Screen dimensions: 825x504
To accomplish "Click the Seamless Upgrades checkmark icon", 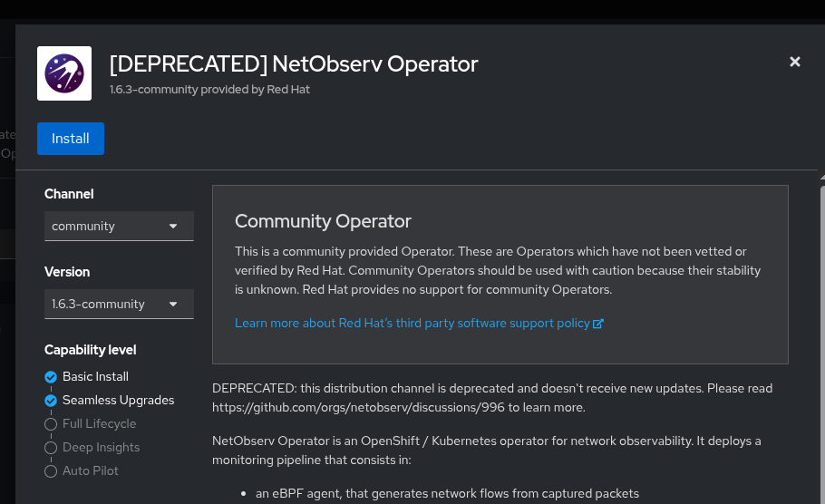I will [x=51, y=401].
